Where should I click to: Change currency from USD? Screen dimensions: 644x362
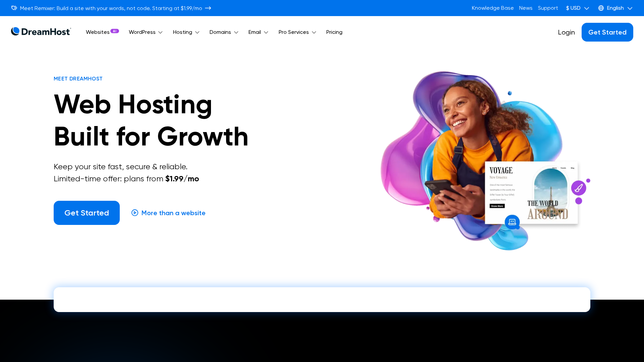tap(577, 8)
